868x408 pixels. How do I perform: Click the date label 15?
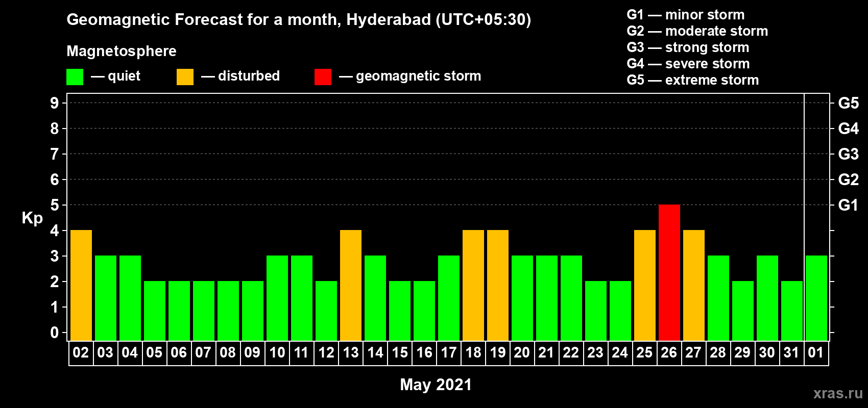point(400,352)
